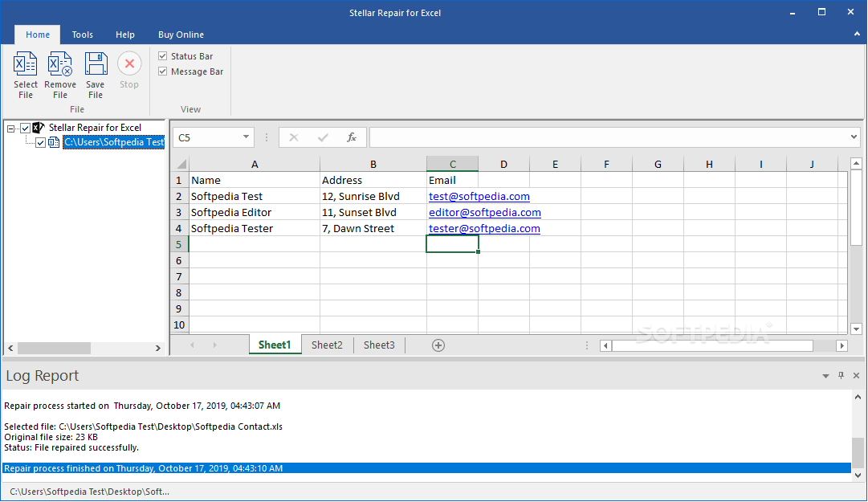Click the cell containing 7, Dawn Street
Screen dimensions: 868x502
click(x=373, y=229)
